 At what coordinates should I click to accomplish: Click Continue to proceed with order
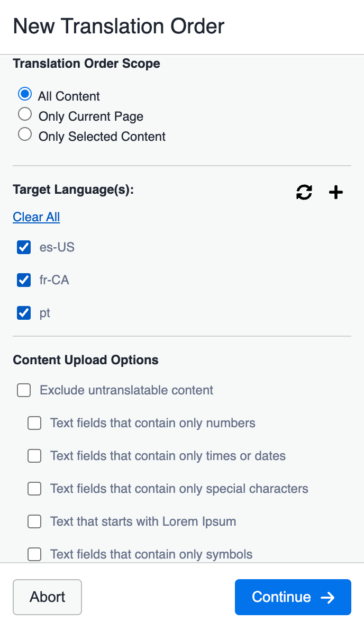(x=293, y=597)
